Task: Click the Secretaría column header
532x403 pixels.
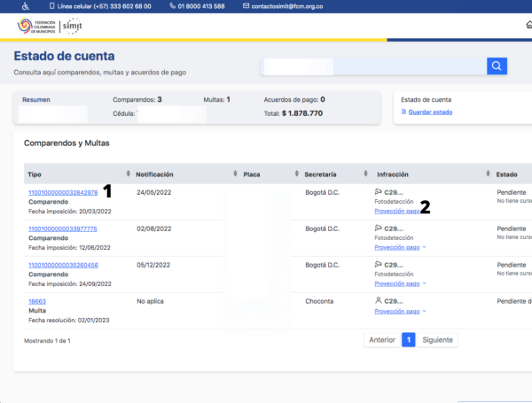Action: (x=320, y=174)
